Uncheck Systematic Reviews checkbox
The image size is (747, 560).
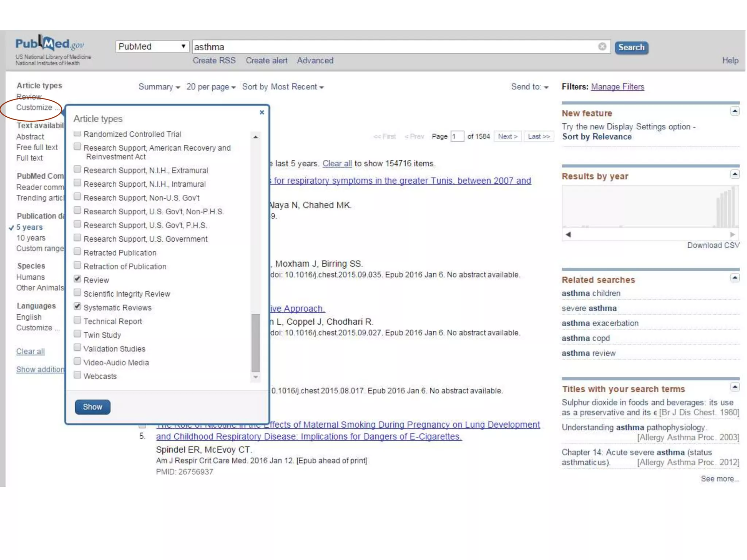(77, 307)
